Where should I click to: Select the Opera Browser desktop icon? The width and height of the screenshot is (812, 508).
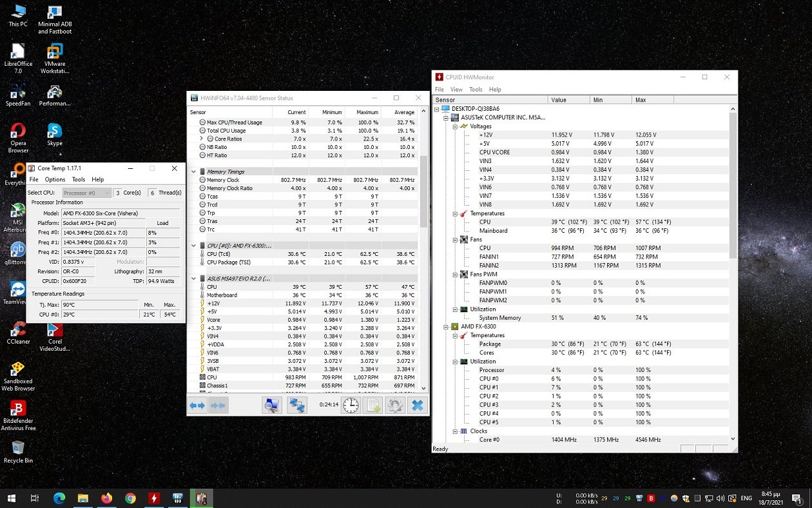click(x=18, y=138)
